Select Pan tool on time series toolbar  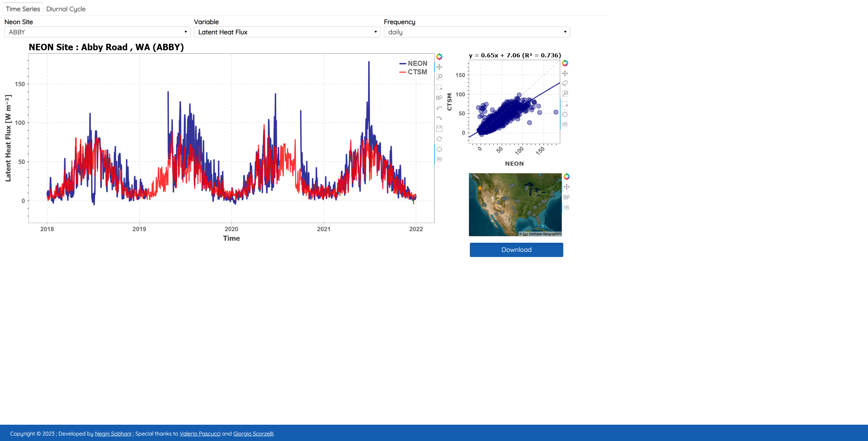pos(439,67)
